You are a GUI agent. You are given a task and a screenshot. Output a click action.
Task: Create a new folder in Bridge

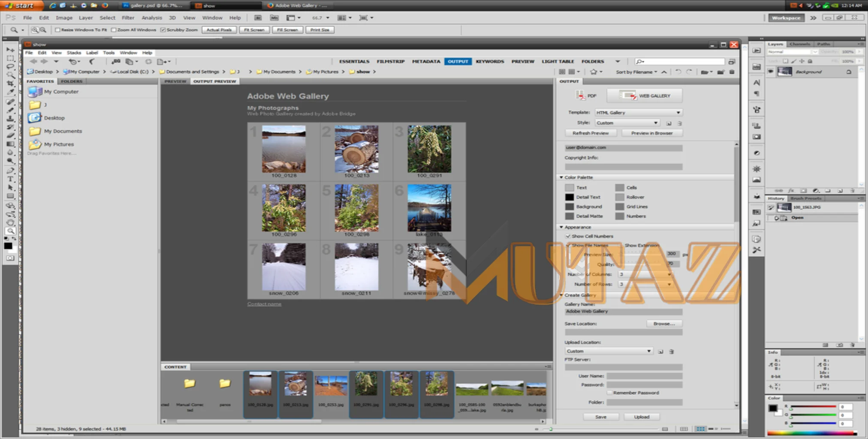point(721,72)
